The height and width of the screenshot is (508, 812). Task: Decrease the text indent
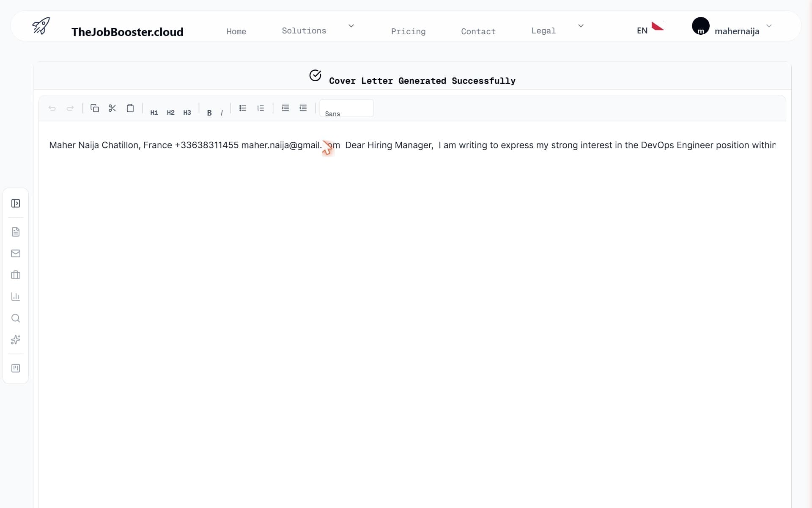[x=303, y=108]
